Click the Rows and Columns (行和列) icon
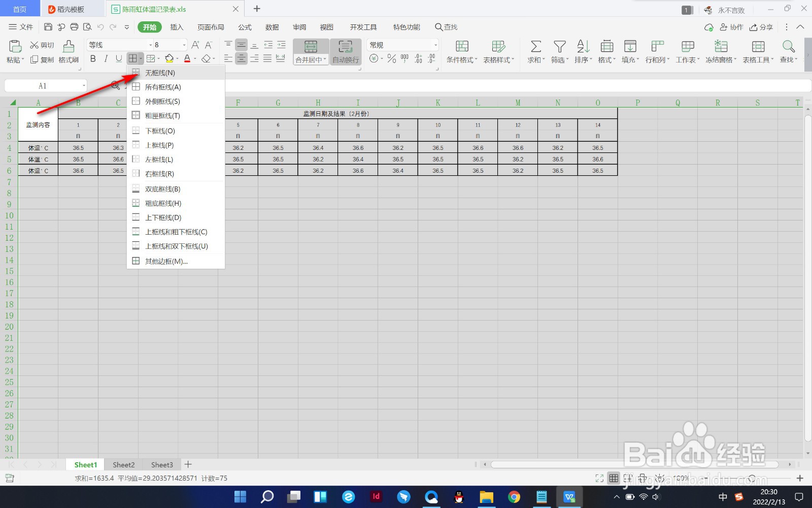The width and height of the screenshot is (812, 508). pyautogui.click(x=657, y=47)
